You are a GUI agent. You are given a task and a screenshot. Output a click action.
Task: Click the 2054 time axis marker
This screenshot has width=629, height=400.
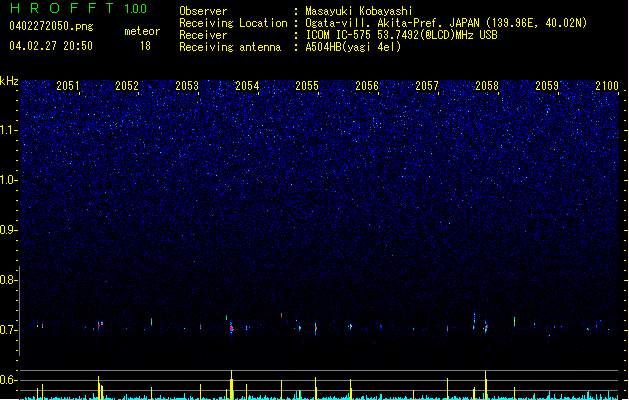click(x=247, y=86)
